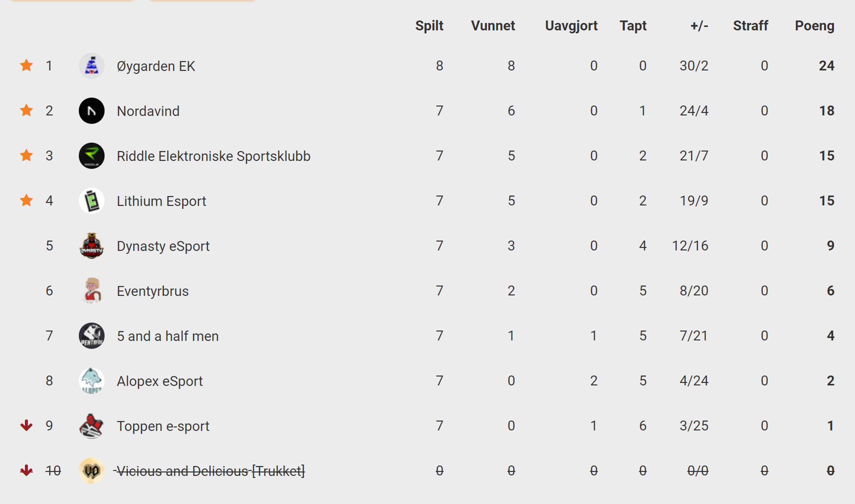Click the Dynasty eSport samurai logo
855x504 pixels.
pos(91,246)
